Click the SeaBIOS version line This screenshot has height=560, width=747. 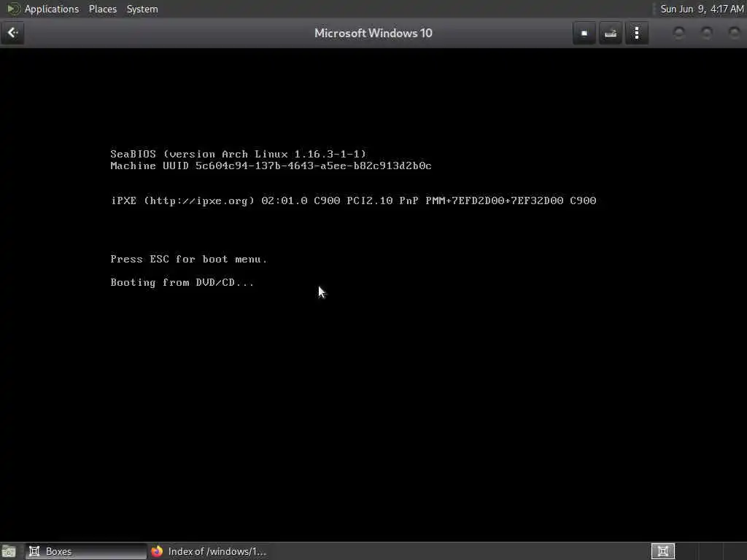tap(239, 154)
